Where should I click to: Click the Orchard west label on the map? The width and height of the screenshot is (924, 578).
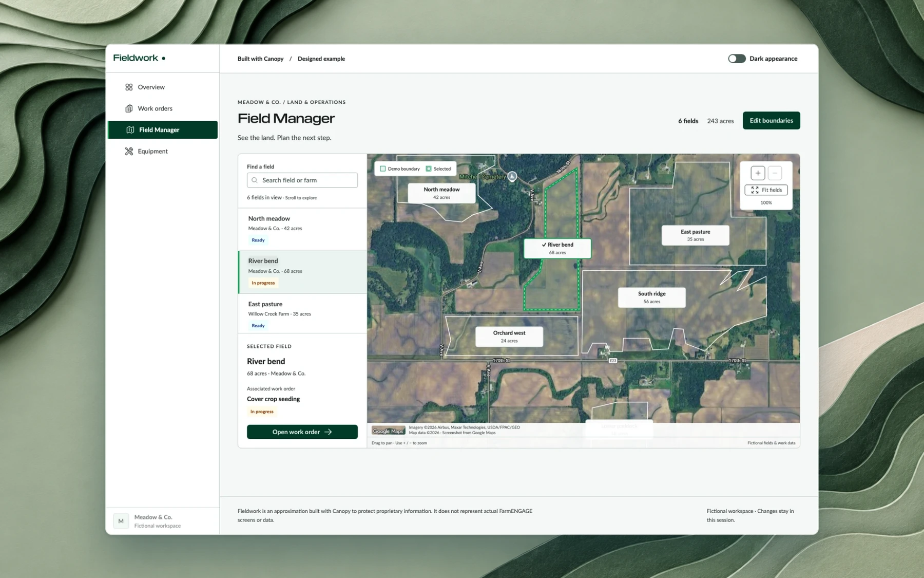pos(509,337)
